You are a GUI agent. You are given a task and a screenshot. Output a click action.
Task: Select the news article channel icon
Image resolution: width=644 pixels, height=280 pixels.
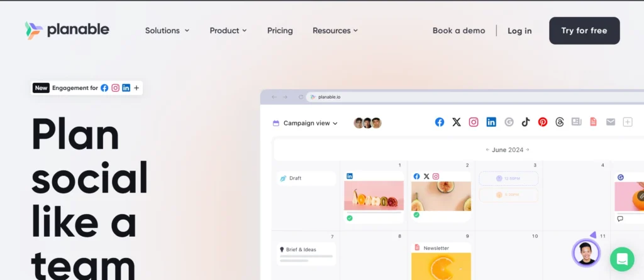[577, 122]
